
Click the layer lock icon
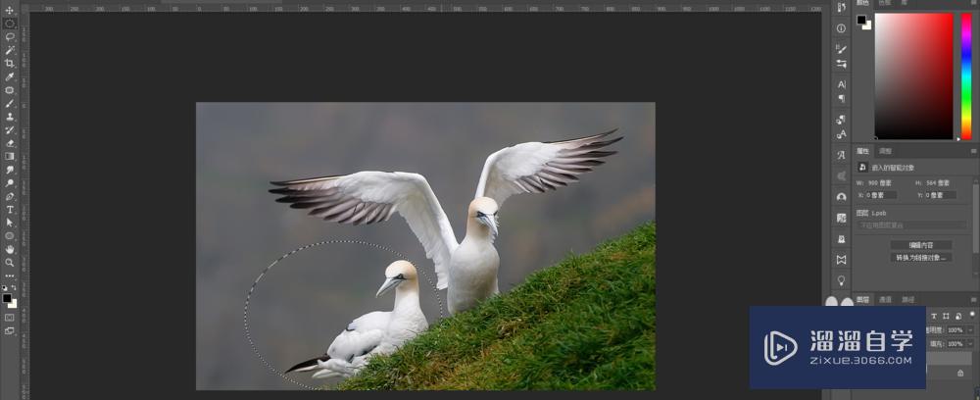coord(960,374)
